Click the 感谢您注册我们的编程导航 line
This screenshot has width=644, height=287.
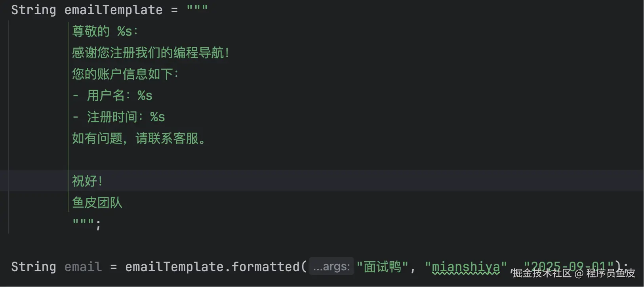point(151,53)
